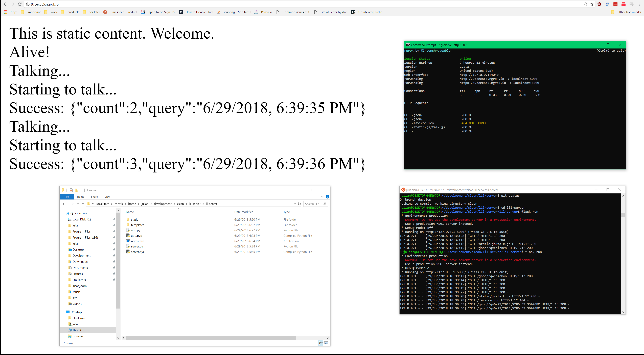Click the Explorer address bar refresh icon
The image size is (644, 355).
click(x=299, y=204)
